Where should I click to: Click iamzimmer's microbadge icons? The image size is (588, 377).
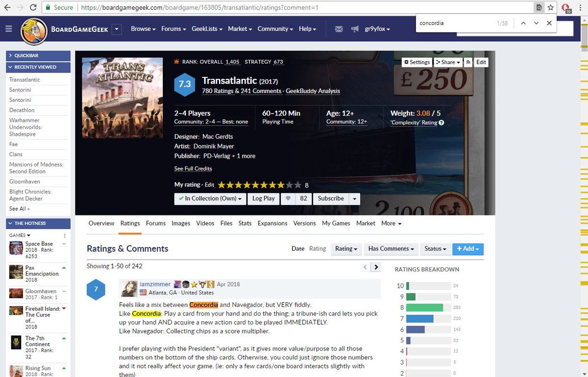pyautogui.click(x=194, y=284)
